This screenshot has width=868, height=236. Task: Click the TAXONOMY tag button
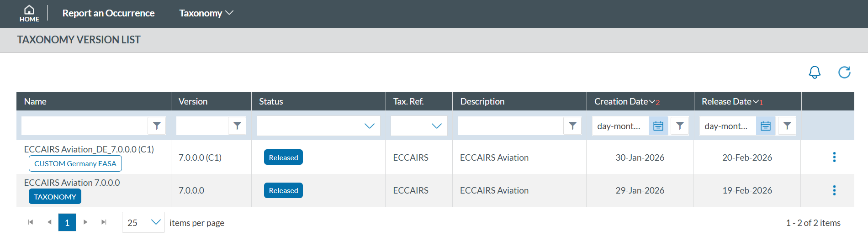(55, 197)
